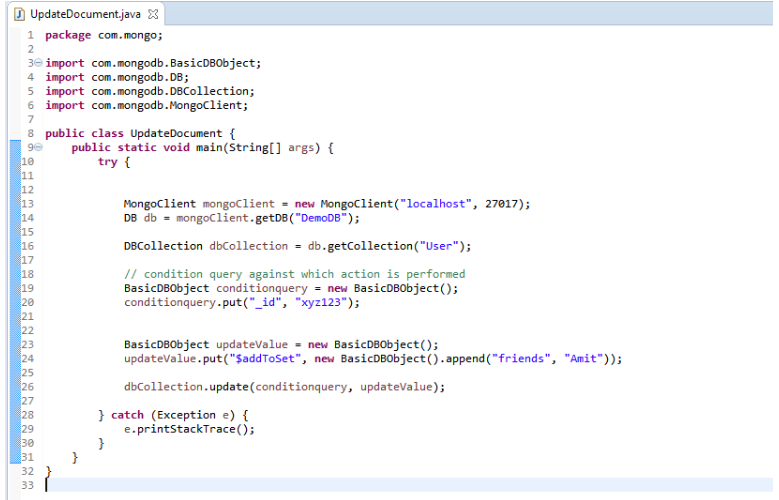Click the catch keyword on line 28
The height and width of the screenshot is (500, 779).
pos(127,414)
